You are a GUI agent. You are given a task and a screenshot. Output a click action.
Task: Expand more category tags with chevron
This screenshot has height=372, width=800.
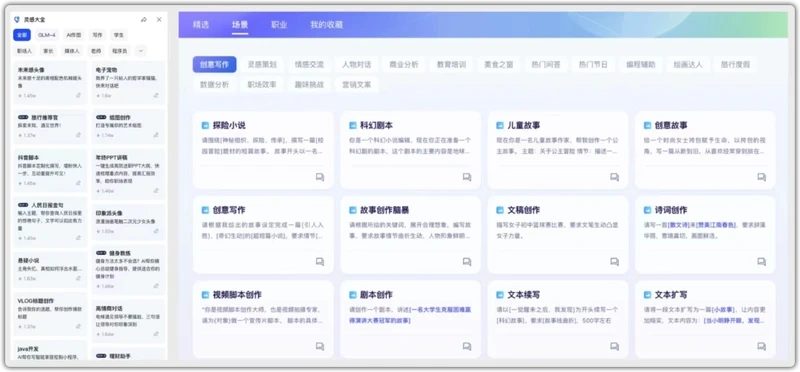pos(140,51)
